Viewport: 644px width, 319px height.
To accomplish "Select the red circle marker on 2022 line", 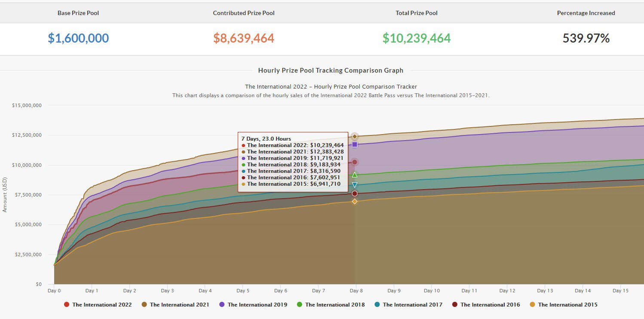I will click(x=355, y=162).
